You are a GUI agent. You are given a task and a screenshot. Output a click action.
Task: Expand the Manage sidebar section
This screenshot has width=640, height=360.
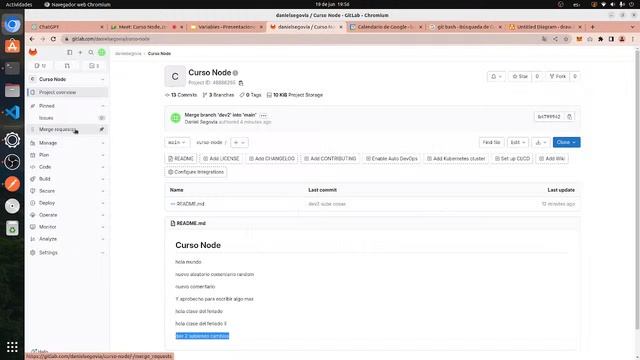pos(67,143)
